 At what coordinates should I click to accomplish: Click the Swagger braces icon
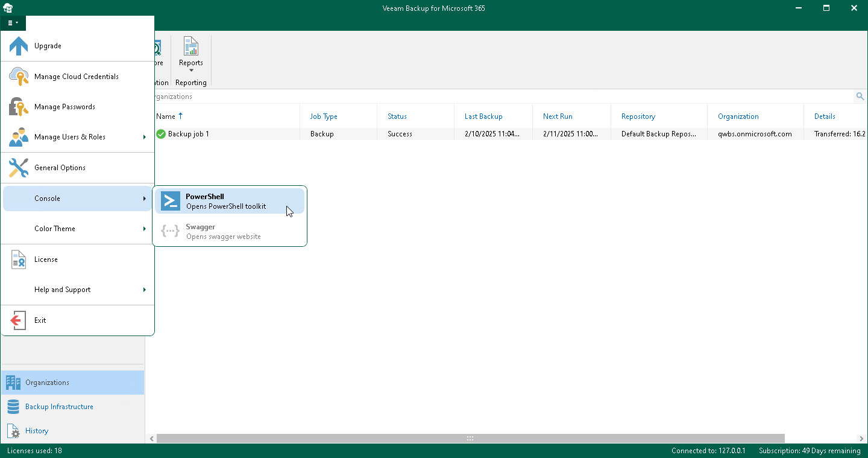point(171,231)
